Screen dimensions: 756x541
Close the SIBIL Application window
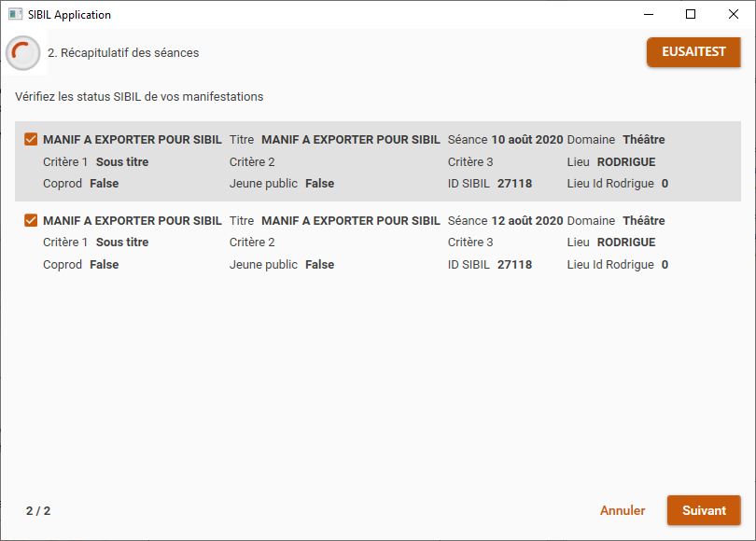pos(734,14)
